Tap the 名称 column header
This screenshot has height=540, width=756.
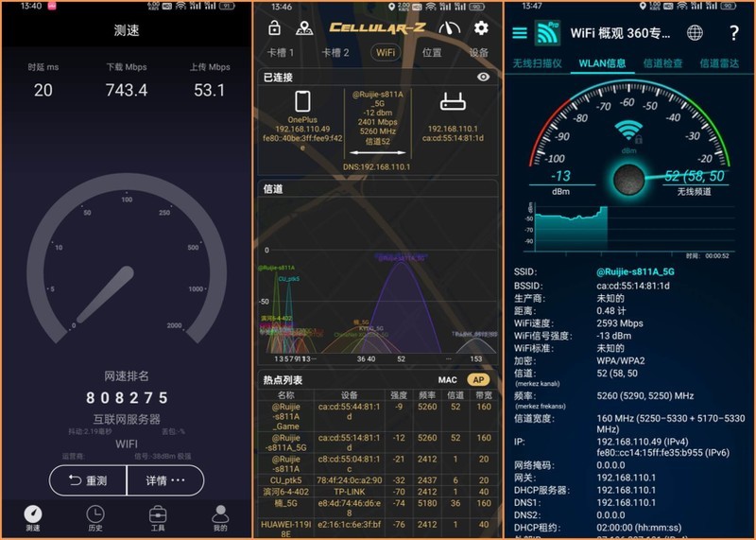point(286,395)
